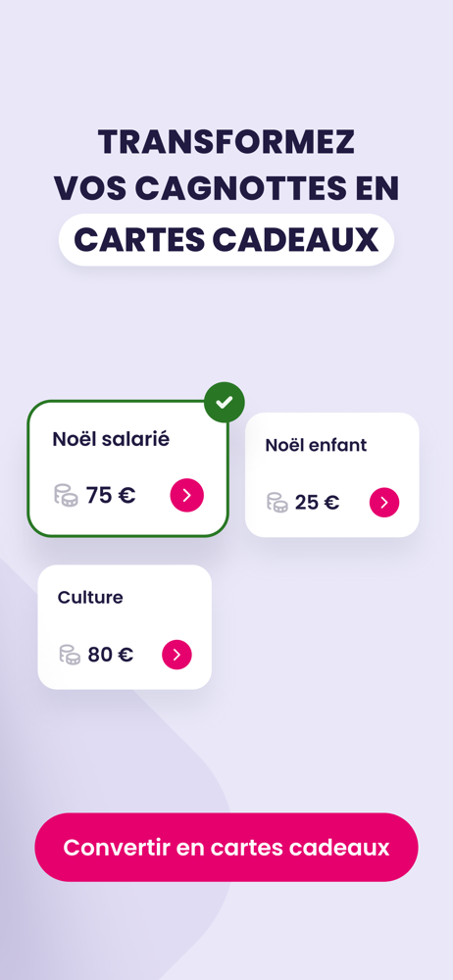
Task: Click the 75 € amount
Action: click(x=111, y=496)
